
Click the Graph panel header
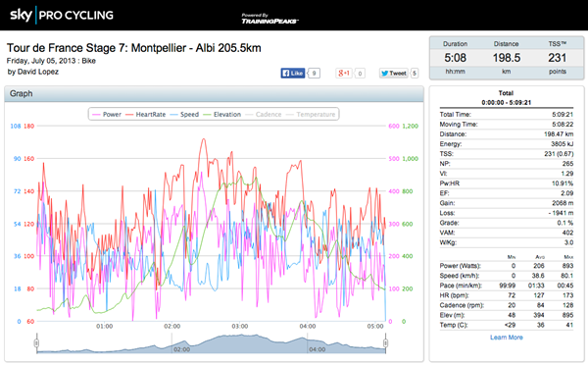coord(214,94)
